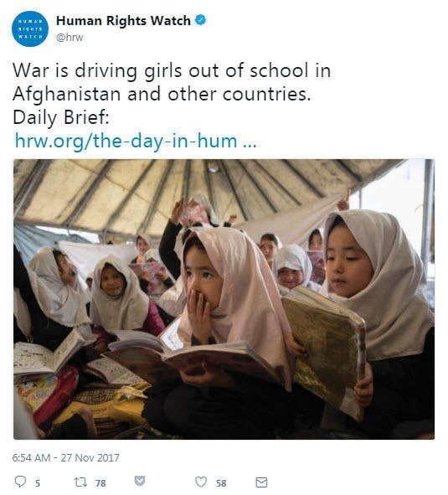Open the Human Rights Watch profile avatar
Viewport: 448px width, 495px height.
pyautogui.click(x=30, y=28)
